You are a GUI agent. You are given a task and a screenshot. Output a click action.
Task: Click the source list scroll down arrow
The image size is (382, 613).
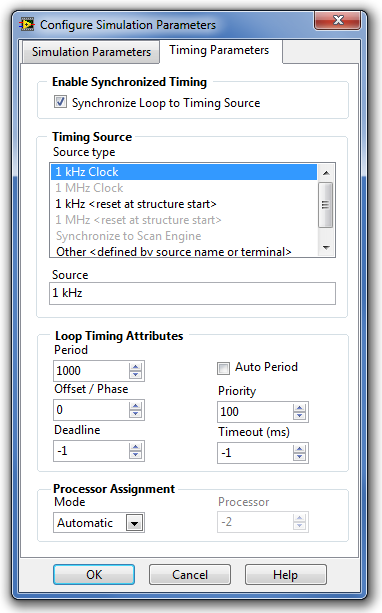(x=326, y=247)
